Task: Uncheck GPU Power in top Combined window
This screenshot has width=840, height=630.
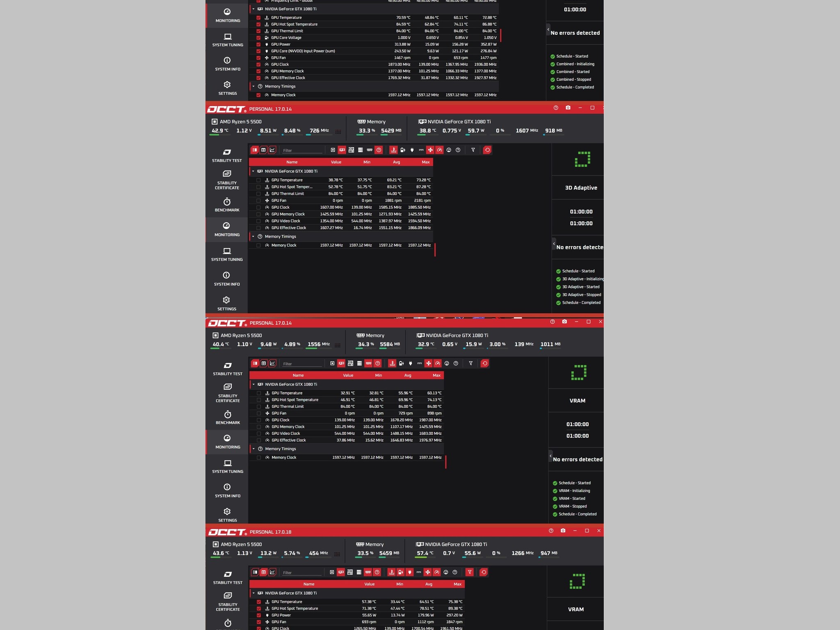Action: coord(258,44)
